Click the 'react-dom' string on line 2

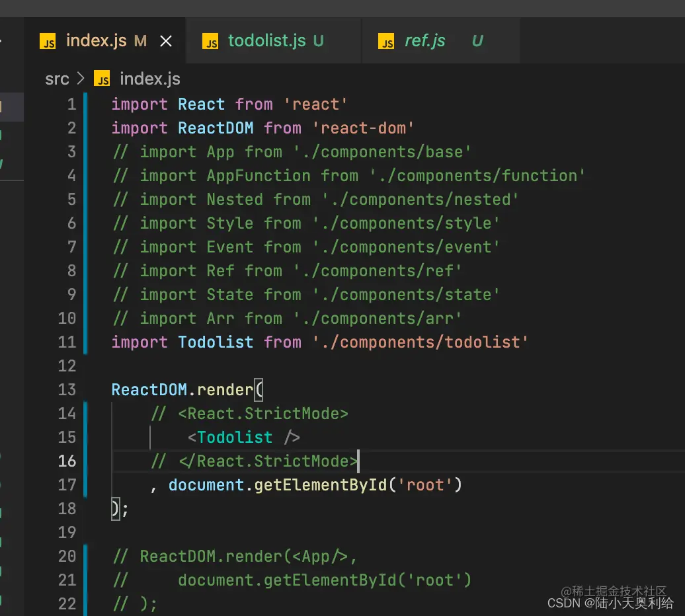click(363, 128)
